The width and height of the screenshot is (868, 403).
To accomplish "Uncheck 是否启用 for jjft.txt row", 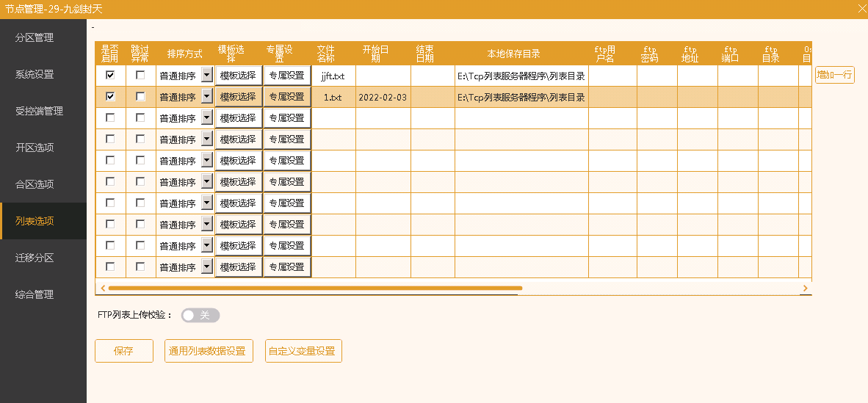I will [x=110, y=75].
